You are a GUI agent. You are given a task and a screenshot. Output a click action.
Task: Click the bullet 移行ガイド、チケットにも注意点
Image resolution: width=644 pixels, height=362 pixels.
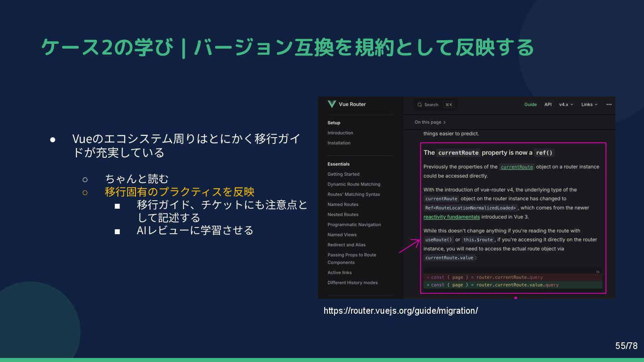222,211
